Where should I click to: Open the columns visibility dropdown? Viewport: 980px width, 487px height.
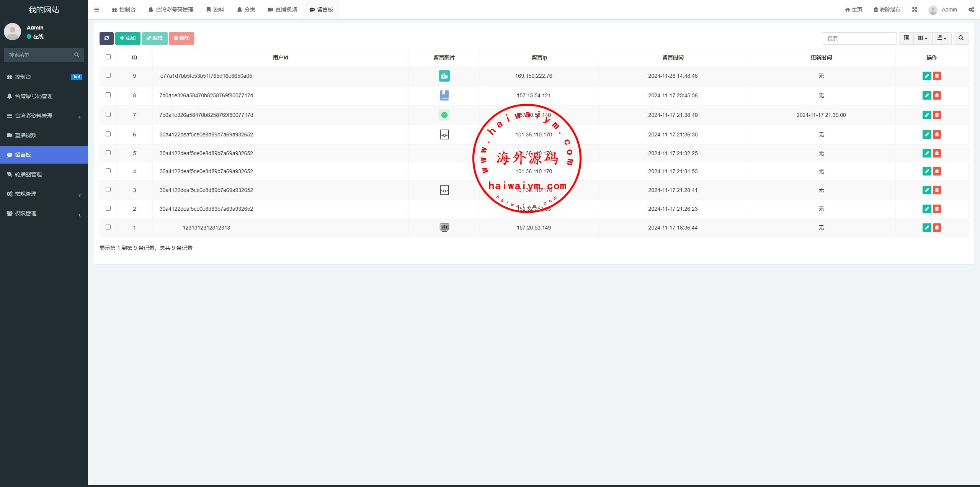point(923,38)
